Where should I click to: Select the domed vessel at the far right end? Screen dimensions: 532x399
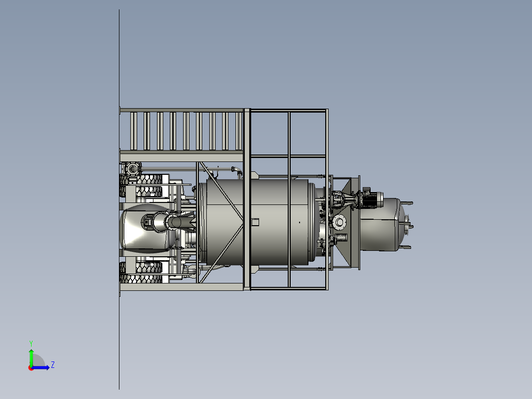point(383,225)
